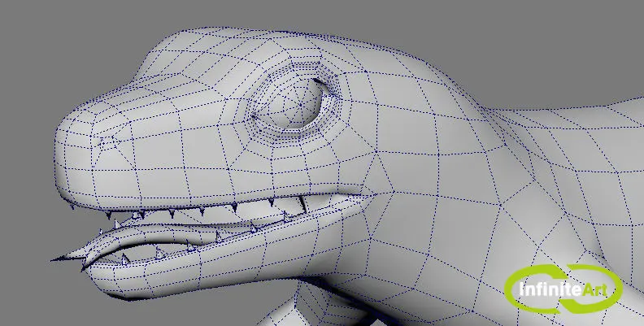Click the dinosaur's pointed tongue tip
The image size is (644, 326).
[x=63, y=258]
